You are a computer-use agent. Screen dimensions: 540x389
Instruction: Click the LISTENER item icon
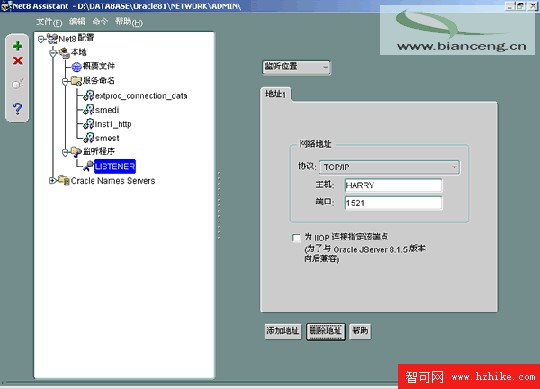click(88, 166)
